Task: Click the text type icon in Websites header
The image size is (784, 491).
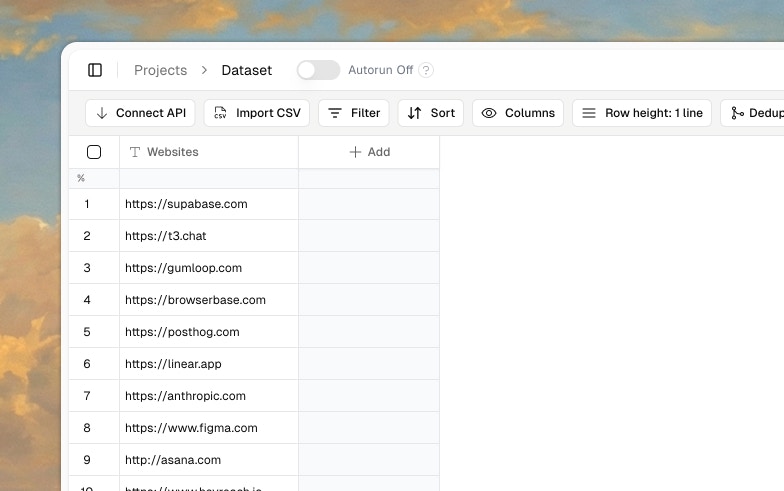Action: [x=134, y=152]
